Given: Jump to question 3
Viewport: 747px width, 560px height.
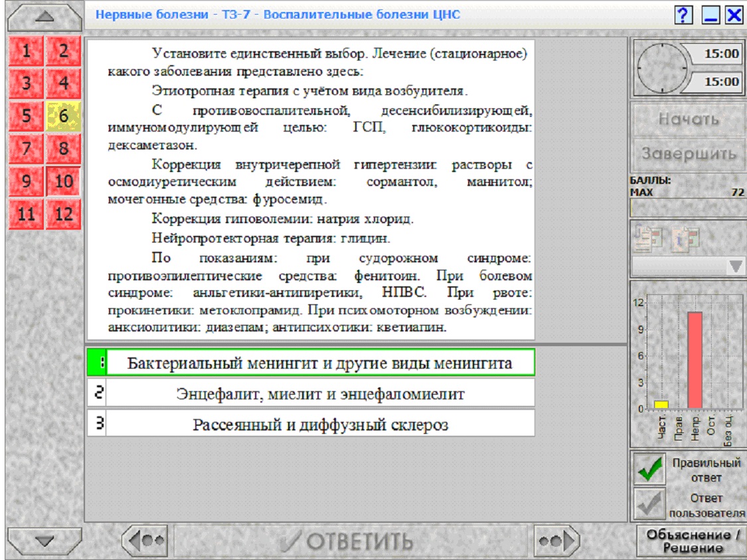Looking at the screenshot, I should coord(26,84).
